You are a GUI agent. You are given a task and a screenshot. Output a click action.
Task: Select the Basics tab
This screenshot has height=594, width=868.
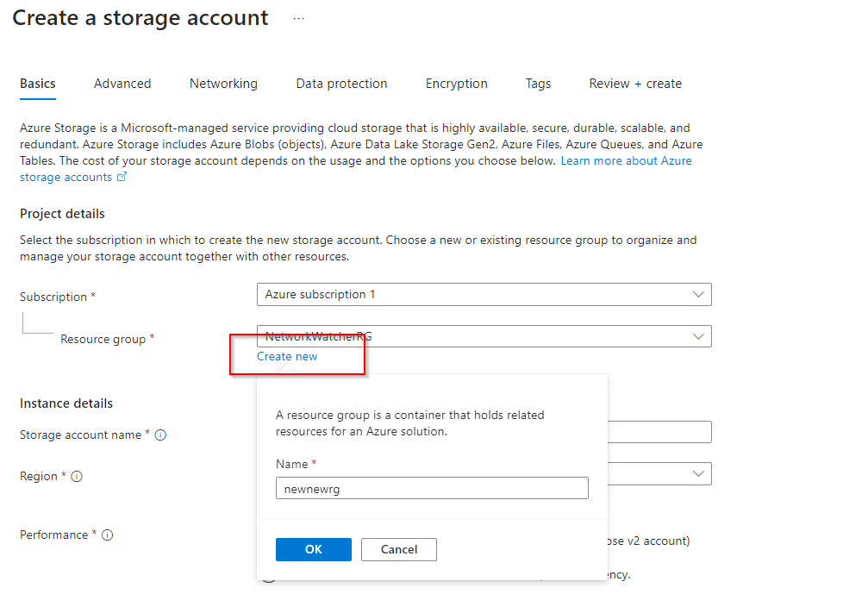(x=38, y=84)
